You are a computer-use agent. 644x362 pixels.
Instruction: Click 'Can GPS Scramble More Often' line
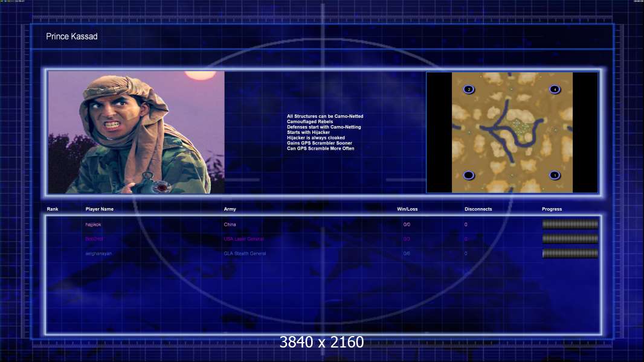pyautogui.click(x=320, y=148)
